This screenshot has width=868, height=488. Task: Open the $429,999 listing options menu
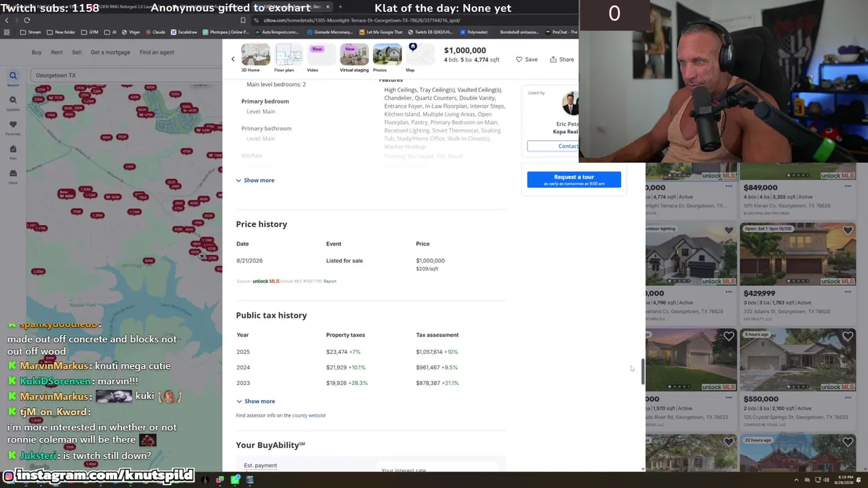848,292
